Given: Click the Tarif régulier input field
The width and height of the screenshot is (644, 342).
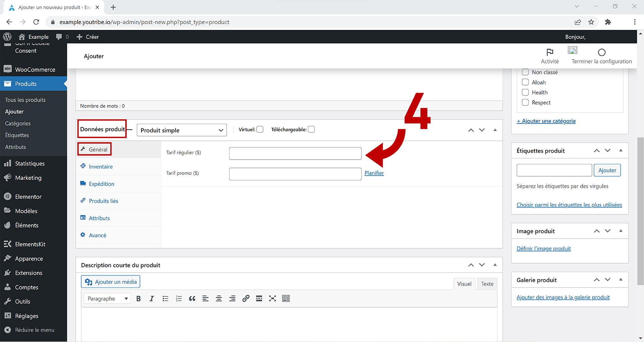Looking at the screenshot, I should (x=295, y=153).
